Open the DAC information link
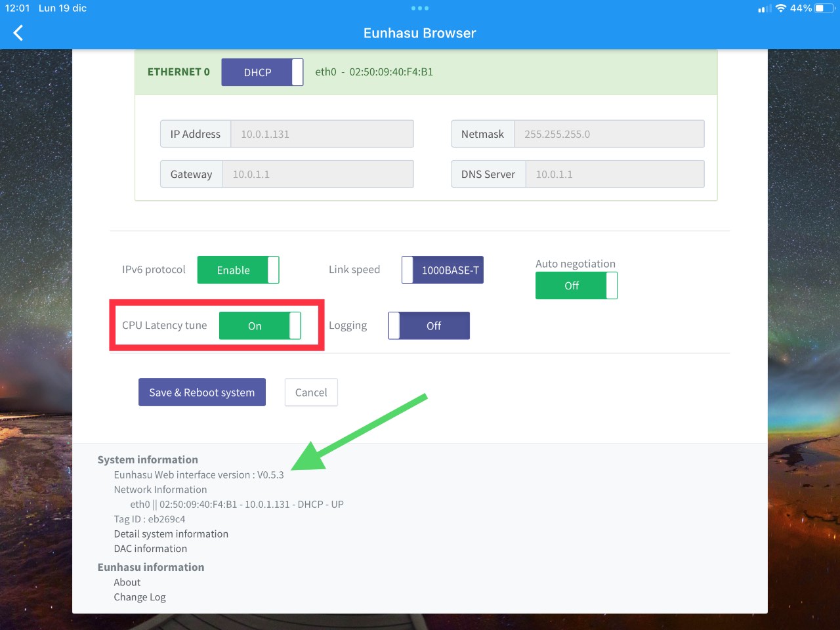The width and height of the screenshot is (840, 630). pos(150,549)
